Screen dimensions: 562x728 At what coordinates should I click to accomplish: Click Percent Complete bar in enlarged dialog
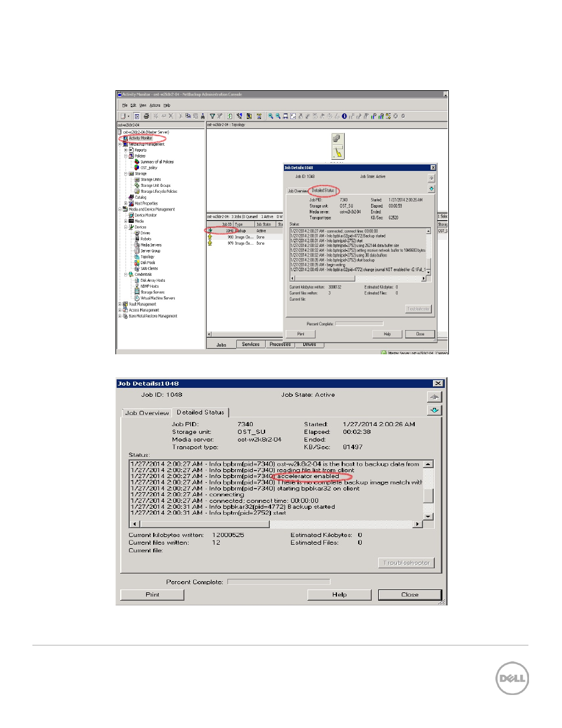279,582
